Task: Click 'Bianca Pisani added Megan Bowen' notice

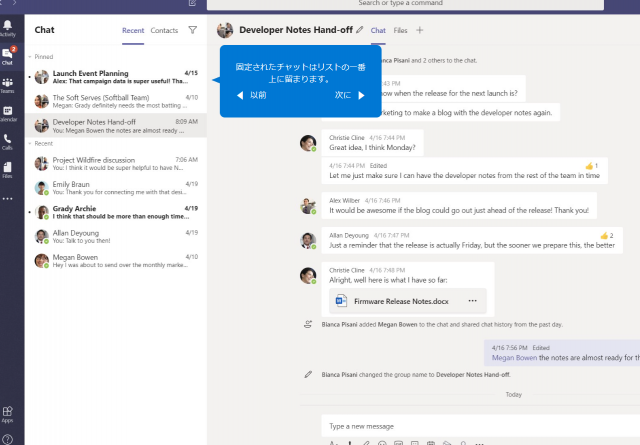Action: 442,325
